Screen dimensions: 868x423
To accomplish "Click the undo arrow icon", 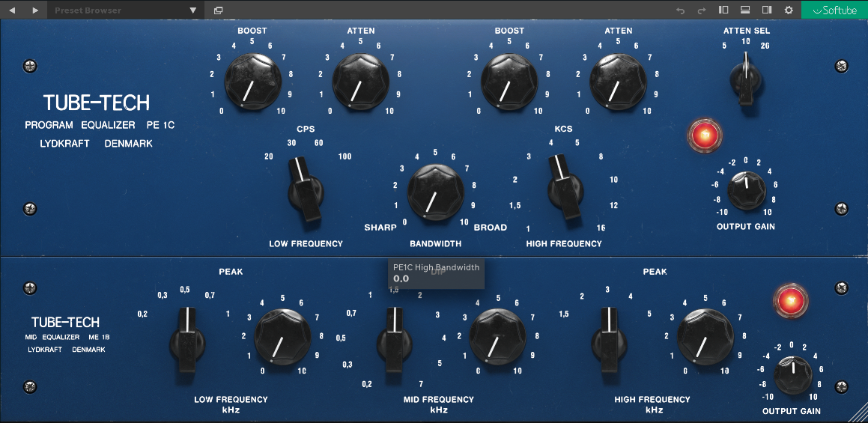I will pyautogui.click(x=680, y=10).
